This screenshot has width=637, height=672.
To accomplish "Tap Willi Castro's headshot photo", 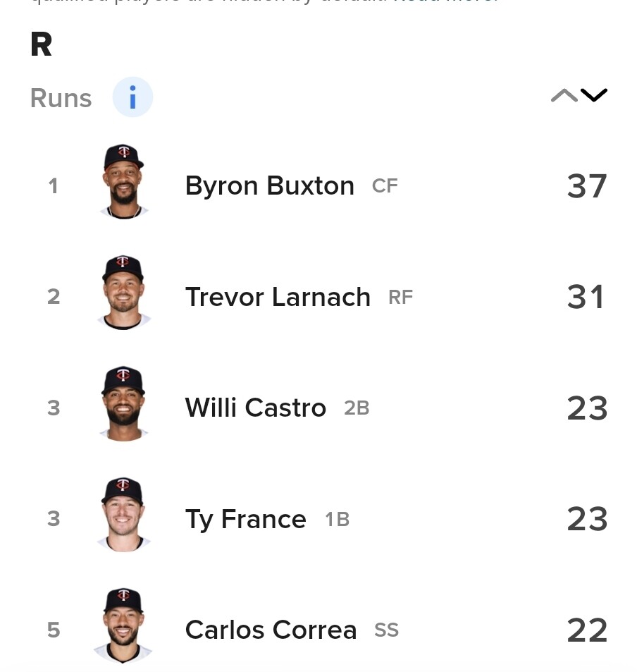I will coord(124,404).
